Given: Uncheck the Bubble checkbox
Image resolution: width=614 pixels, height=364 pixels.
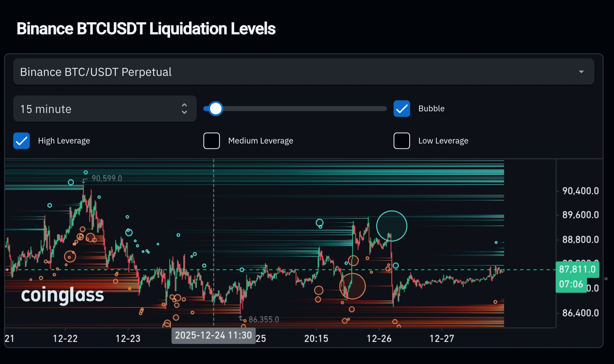Looking at the screenshot, I should tap(402, 109).
